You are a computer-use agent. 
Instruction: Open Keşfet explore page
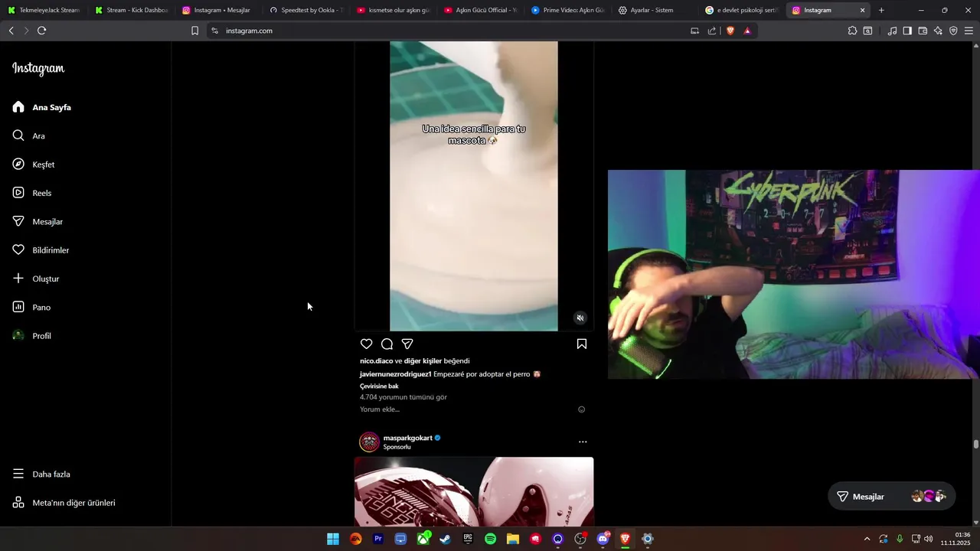coord(34,165)
